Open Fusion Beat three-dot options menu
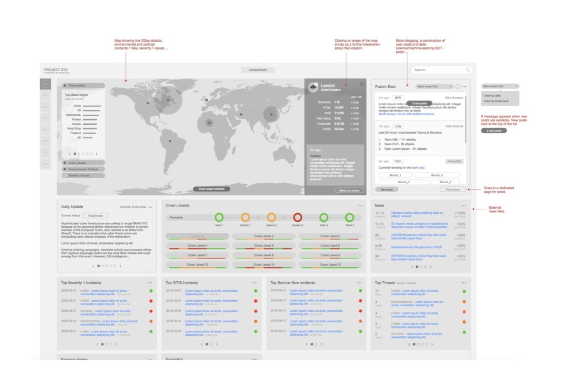The height and width of the screenshot is (392, 570). pos(464,86)
